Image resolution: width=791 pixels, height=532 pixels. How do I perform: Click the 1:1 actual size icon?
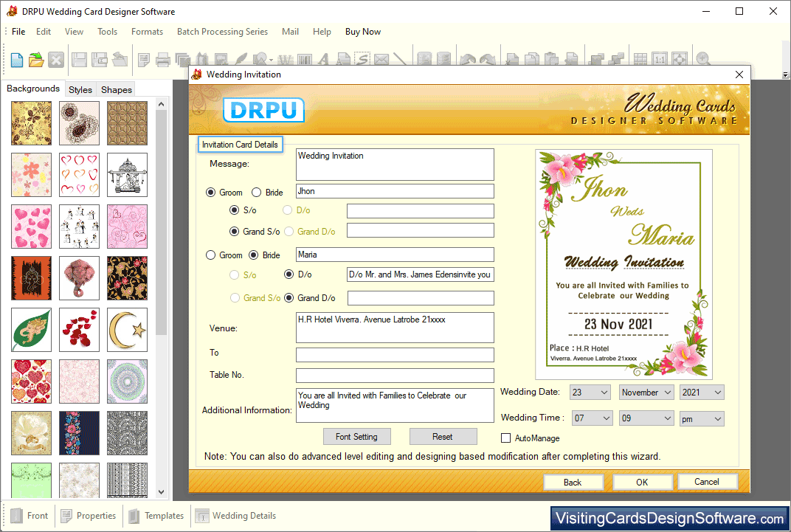pyautogui.click(x=660, y=60)
